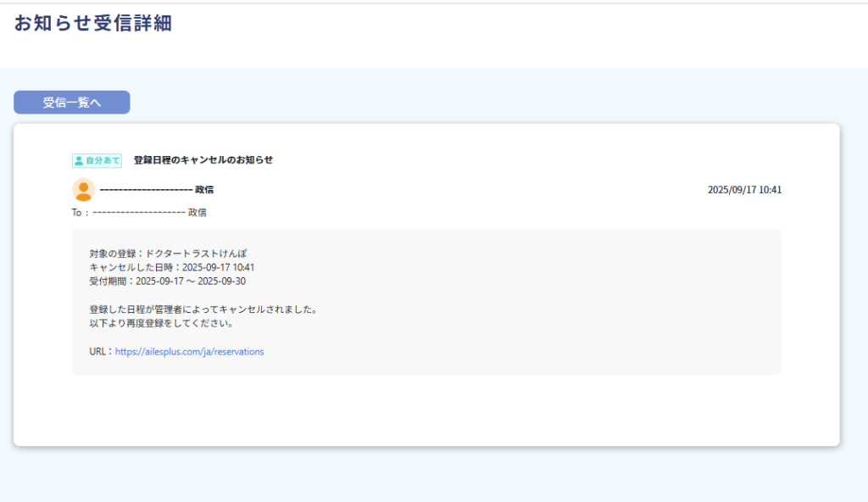868x502 pixels.
Task: Click blank area of white message card
Action: pyautogui.click(x=424, y=411)
